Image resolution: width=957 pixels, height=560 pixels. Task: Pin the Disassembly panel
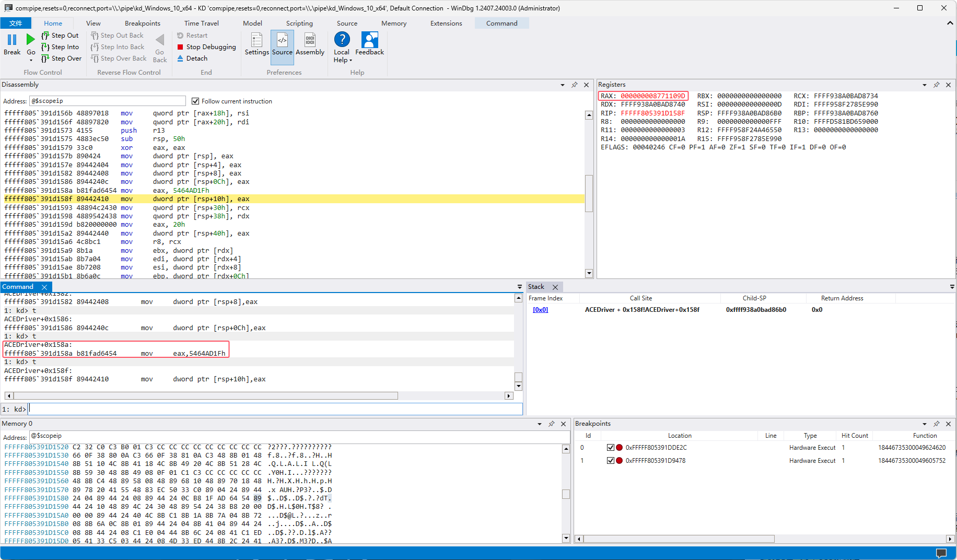tap(574, 85)
